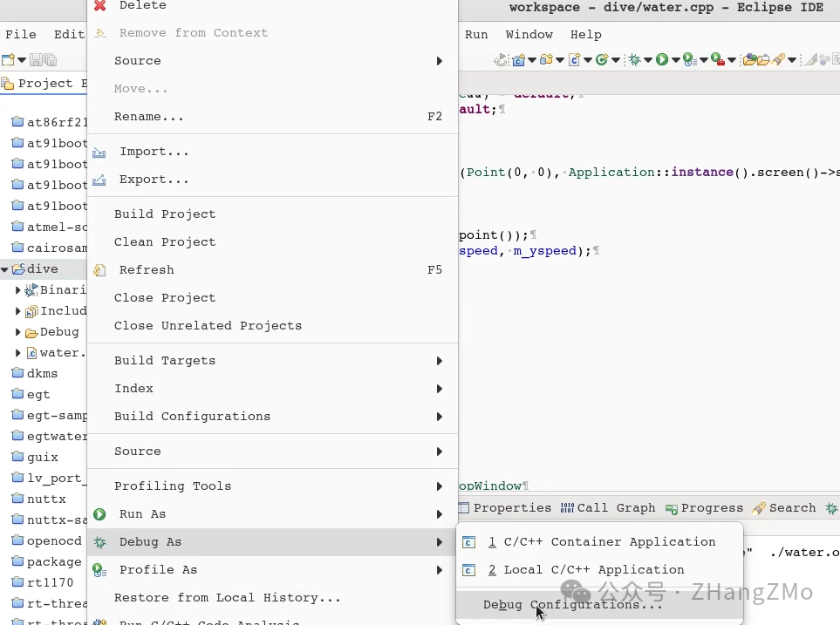Viewport: 840px width, 625px height.
Task: Select the dkms project folder
Action: [36, 374]
